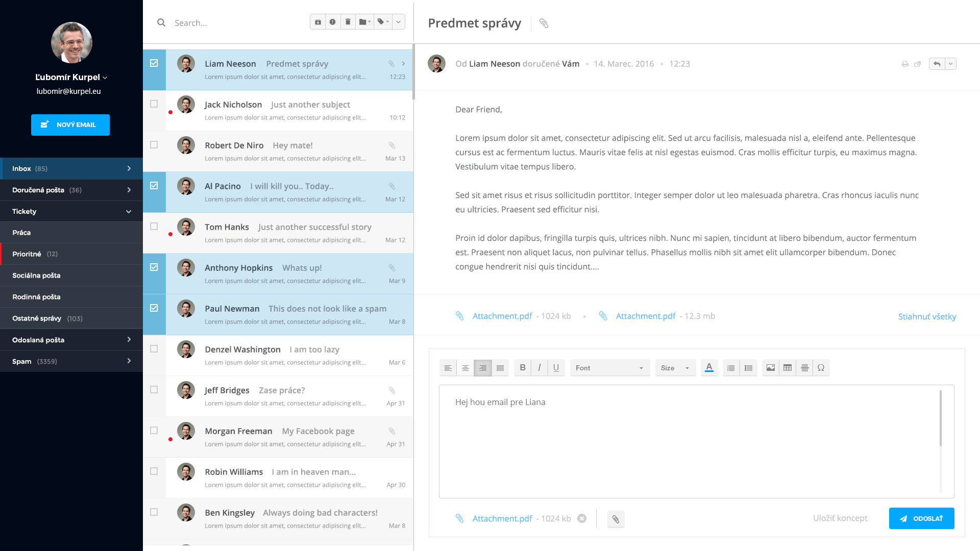Click the Stiahnuť všetky link
The height and width of the screenshot is (551, 980).
[927, 317]
